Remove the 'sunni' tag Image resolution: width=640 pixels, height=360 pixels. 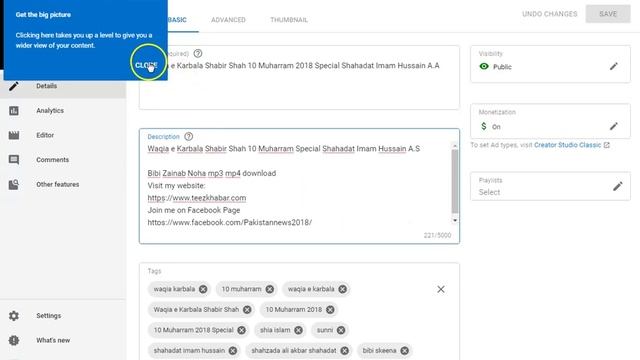point(341,330)
